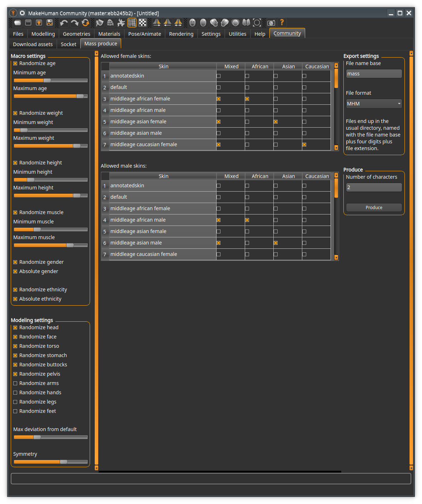Disable Randomize ethnicity checkbox
Screen dimensions: 422x504
click(x=15, y=290)
